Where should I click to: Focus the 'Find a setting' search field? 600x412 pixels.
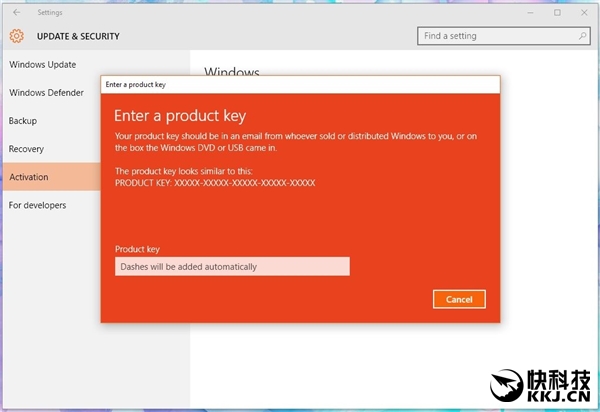coord(495,36)
